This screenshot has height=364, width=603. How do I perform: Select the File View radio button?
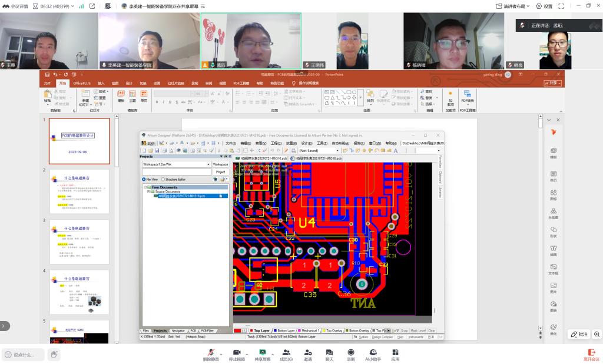[x=144, y=179]
